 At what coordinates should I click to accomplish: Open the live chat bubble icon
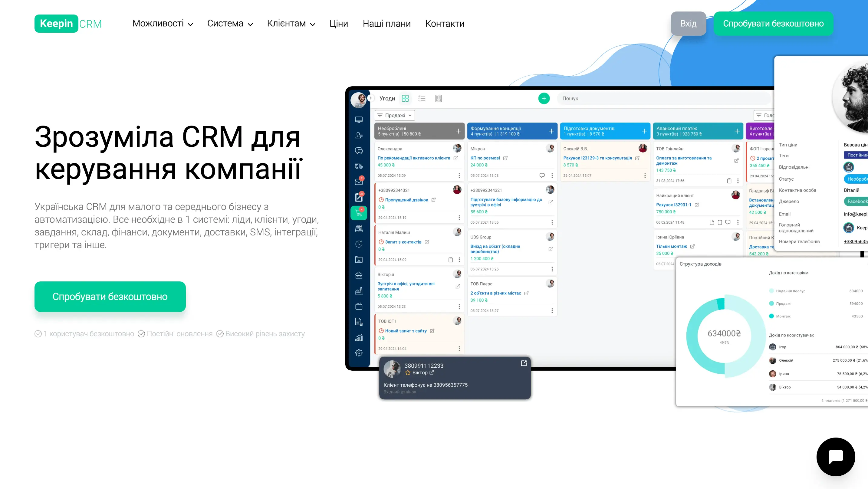click(835, 457)
